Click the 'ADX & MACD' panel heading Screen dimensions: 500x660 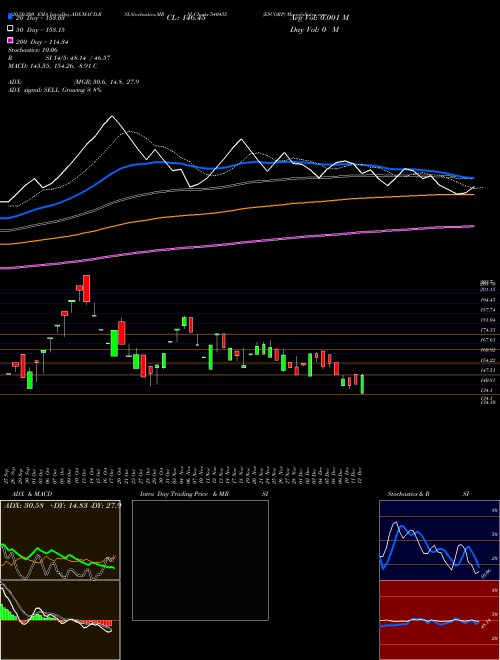(32, 494)
